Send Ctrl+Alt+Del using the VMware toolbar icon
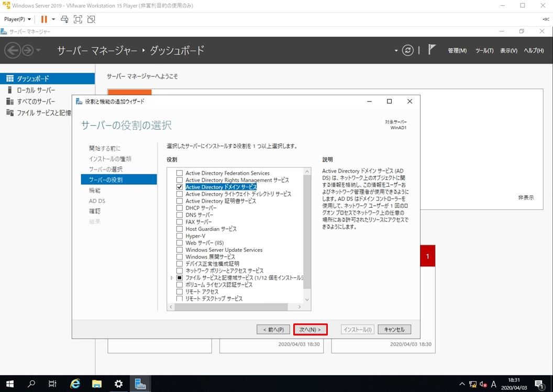This screenshot has width=553, height=392. (64, 19)
